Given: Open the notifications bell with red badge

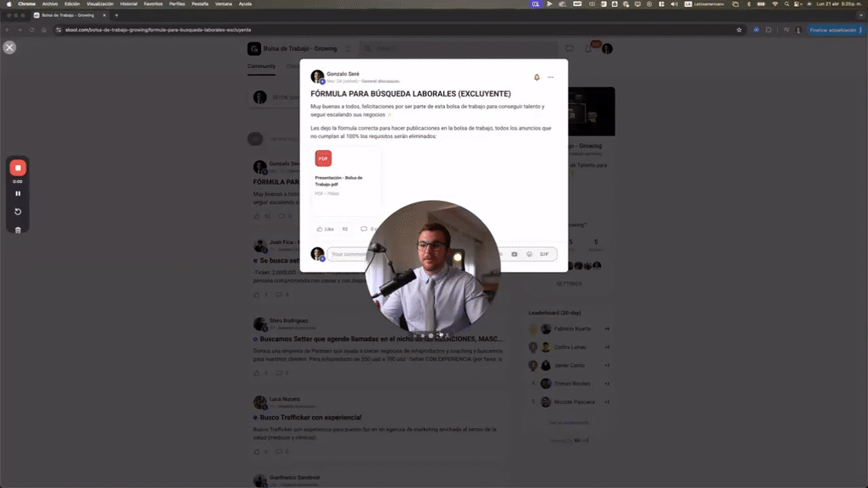Looking at the screenshot, I should pyautogui.click(x=589, y=48).
